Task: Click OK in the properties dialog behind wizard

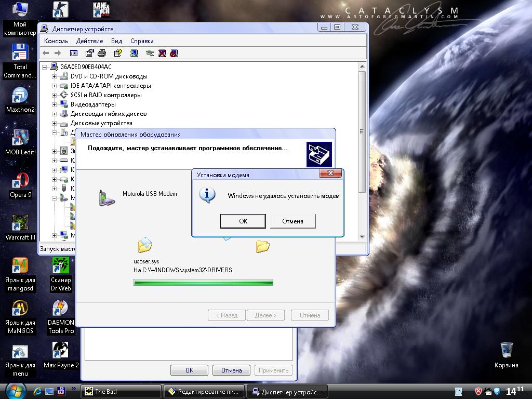Action: [x=189, y=370]
